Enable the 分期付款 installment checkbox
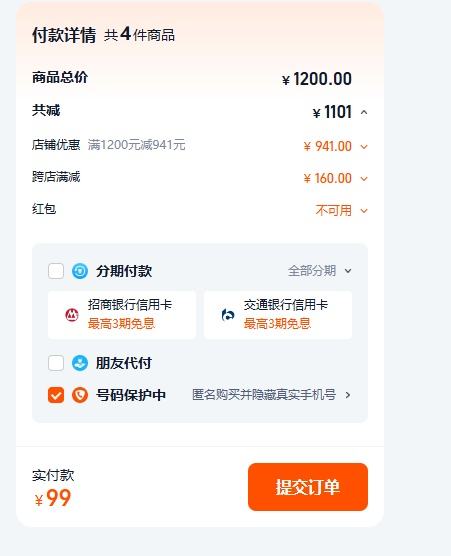 pos(56,271)
